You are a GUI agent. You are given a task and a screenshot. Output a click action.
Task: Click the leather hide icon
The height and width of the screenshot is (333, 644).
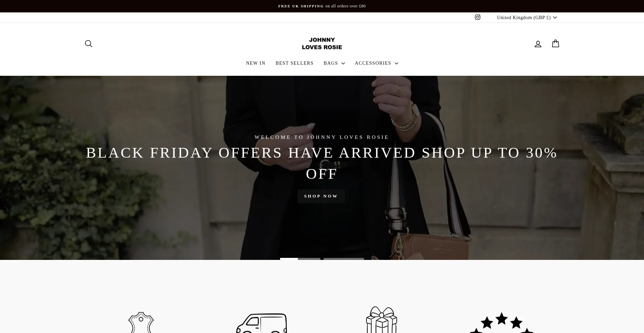(x=141, y=323)
